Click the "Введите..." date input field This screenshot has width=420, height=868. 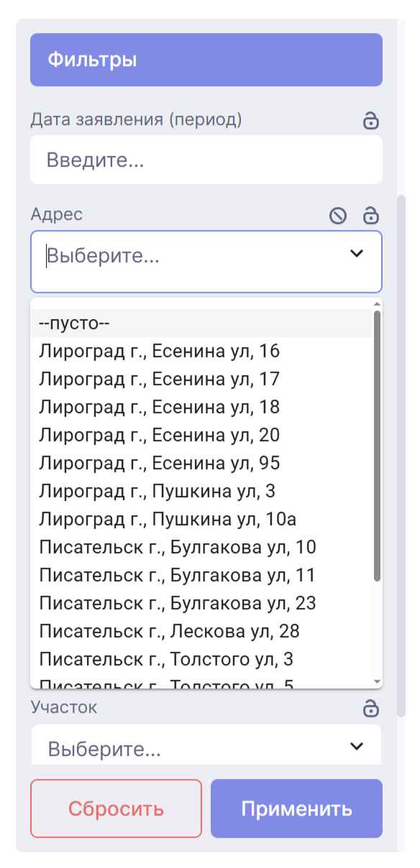205,159
